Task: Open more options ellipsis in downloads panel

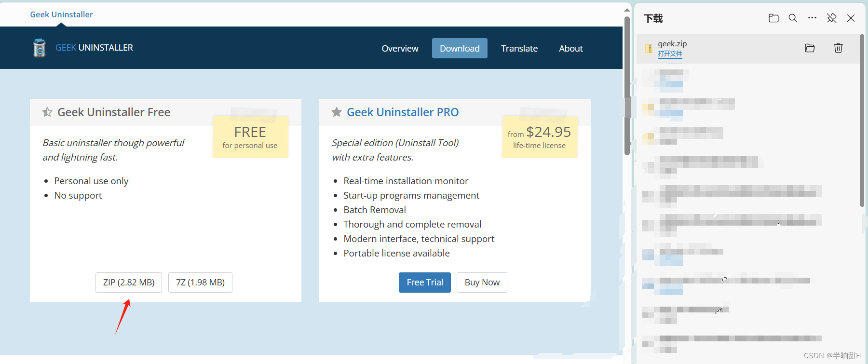Action: click(812, 18)
